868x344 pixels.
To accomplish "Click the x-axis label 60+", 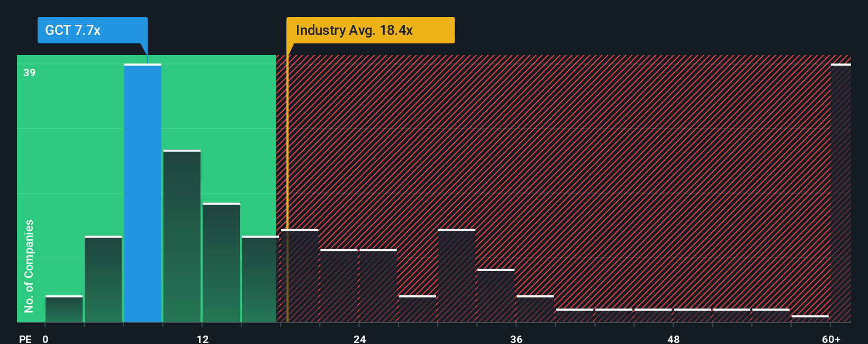I will [831, 339].
